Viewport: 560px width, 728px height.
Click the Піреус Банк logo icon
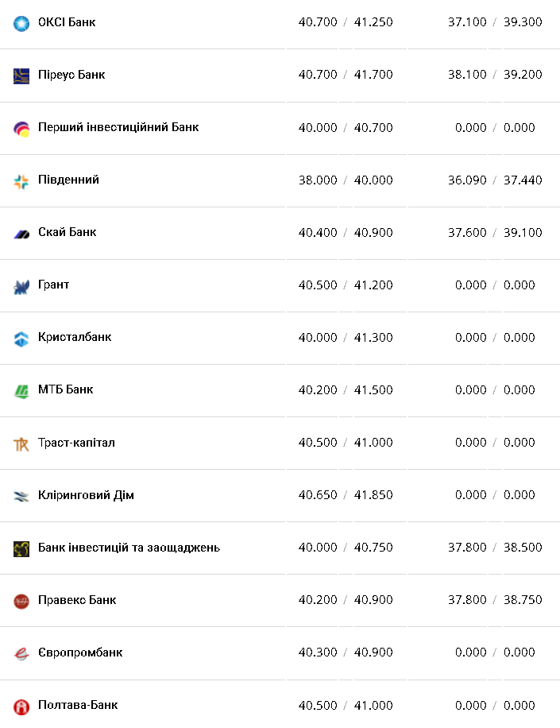(21, 76)
